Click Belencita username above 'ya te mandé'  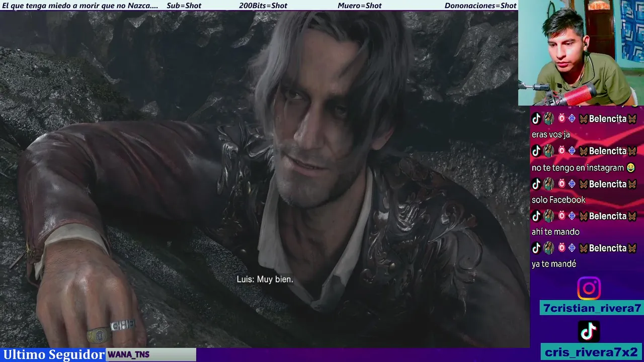tap(608, 248)
